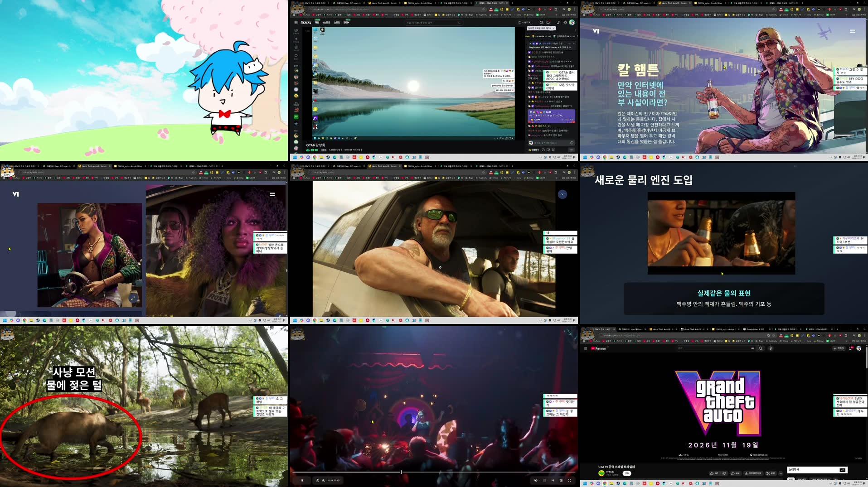Click the Chzzk chat input field
This screenshot has width=868, height=487.
(x=546, y=143)
